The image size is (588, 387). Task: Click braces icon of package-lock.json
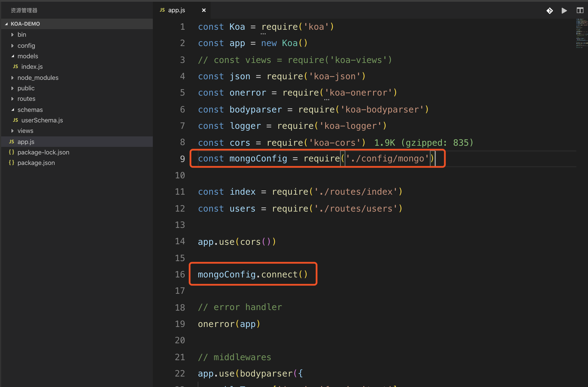pos(11,152)
